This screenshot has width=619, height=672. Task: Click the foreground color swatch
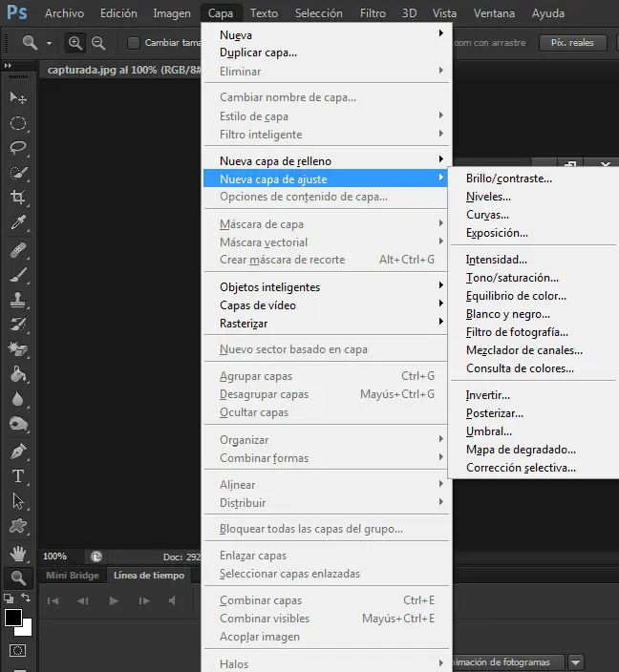(12, 618)
